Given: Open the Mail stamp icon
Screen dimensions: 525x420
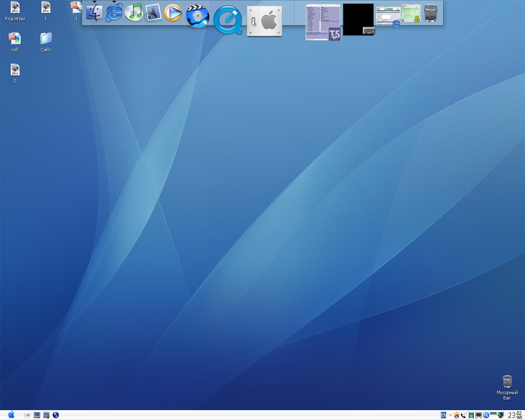Looking at the screenshot, I should coord(153,13).
